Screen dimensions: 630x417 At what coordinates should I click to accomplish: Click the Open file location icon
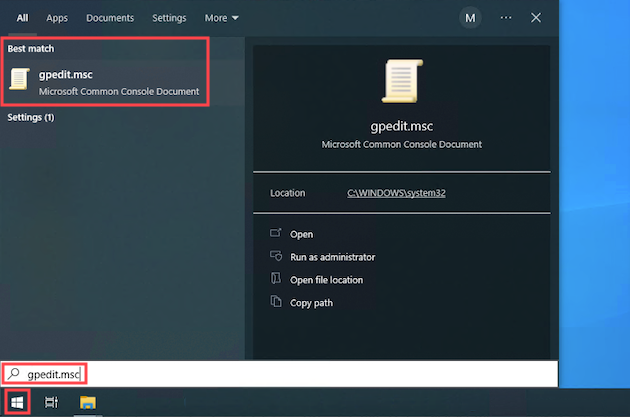click(x=276, y=279)
